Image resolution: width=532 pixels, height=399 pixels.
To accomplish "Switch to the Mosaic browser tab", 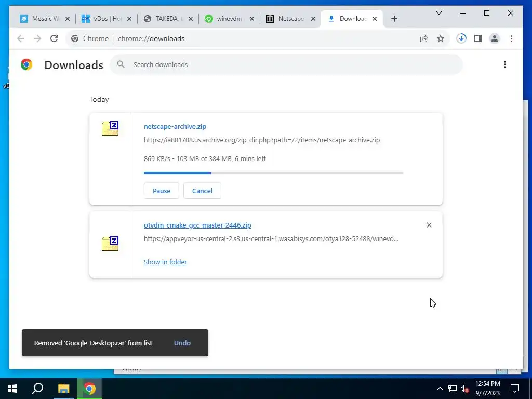I will coord(40,19).
